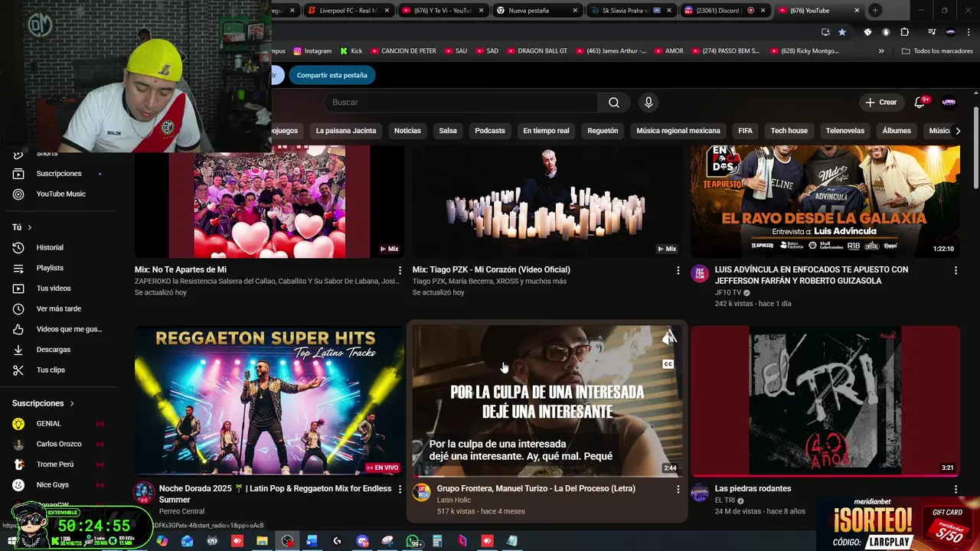980x551 pixels.
Task: Open Chrome extensions puzzle icon
Action: (905, 32)
